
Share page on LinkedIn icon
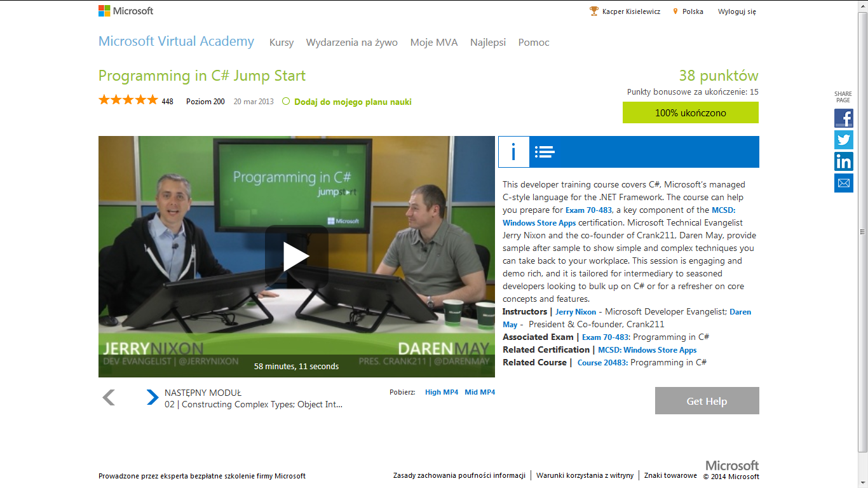click(x=843, y=161)
